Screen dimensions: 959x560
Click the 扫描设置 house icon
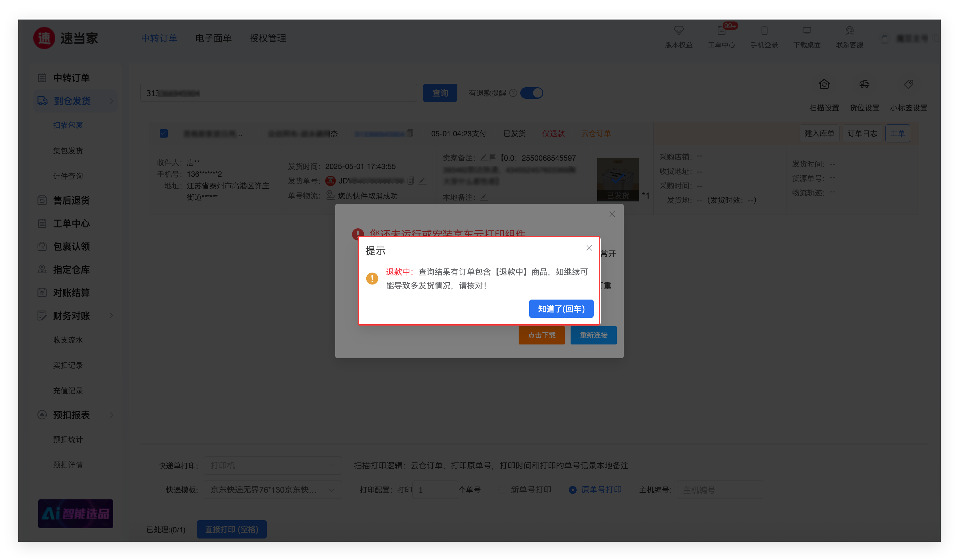(824, 84)
